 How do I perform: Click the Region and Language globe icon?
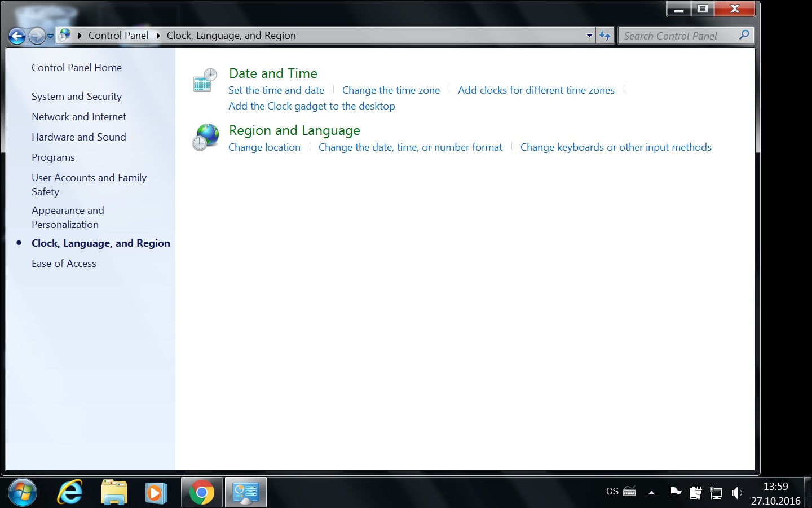[205, 138]
